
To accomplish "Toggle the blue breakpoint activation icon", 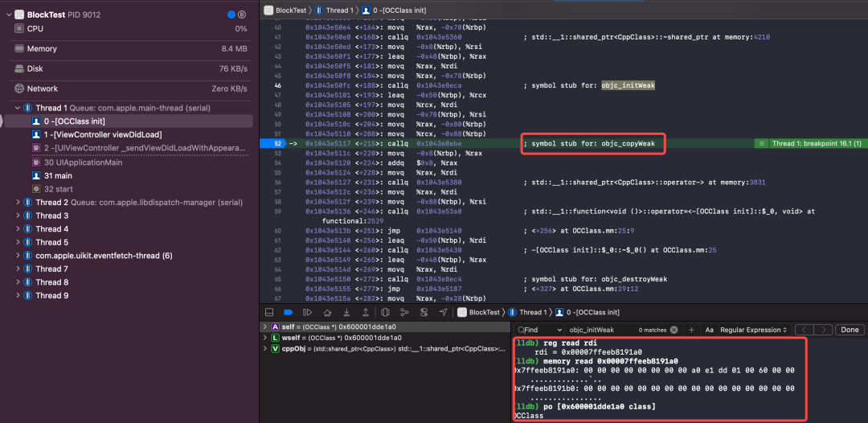I will 288,312.
